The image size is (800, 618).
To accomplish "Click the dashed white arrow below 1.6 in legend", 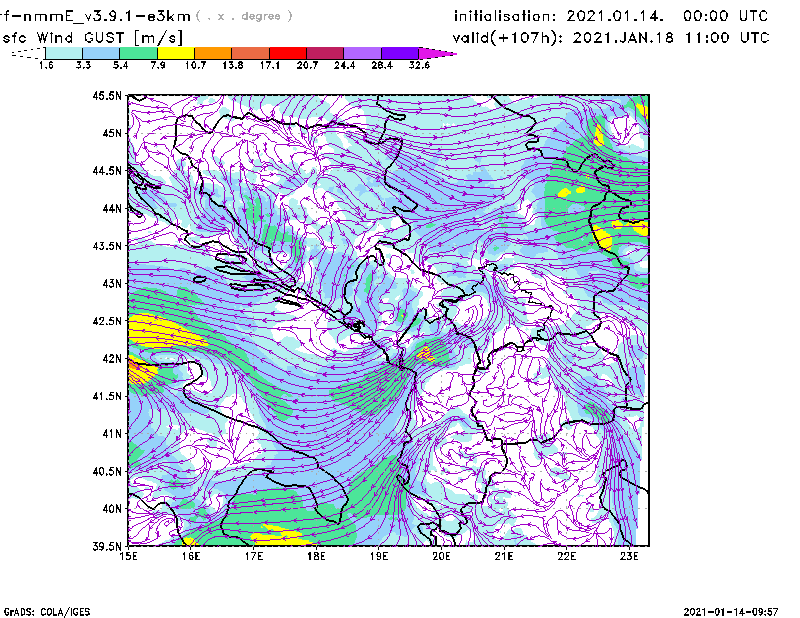I will [x=28, y=53].
